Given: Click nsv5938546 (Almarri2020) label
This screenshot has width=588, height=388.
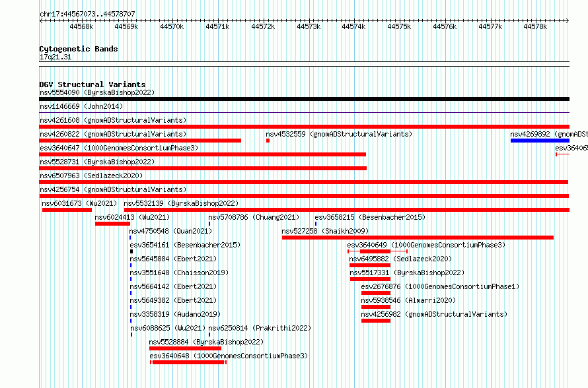Looking at the screenshot, I should [408, 300].
